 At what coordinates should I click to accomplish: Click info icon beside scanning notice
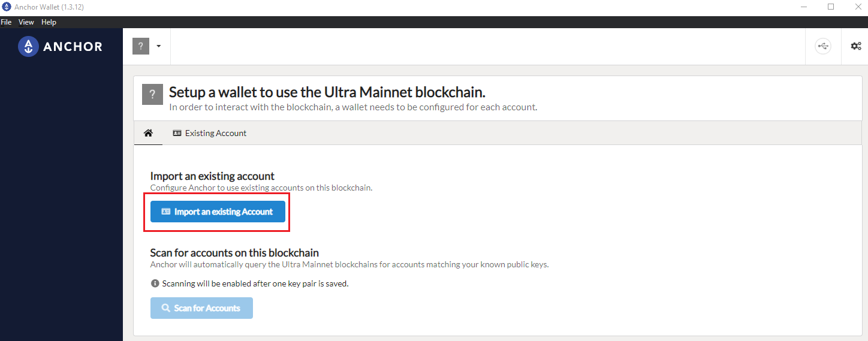tap(155, 283)
